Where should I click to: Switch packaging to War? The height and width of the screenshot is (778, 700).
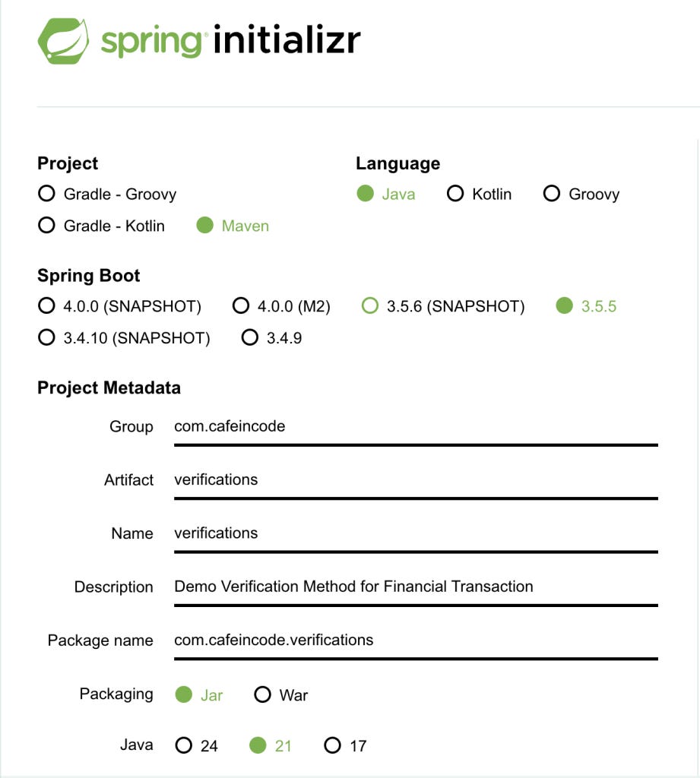281,694
